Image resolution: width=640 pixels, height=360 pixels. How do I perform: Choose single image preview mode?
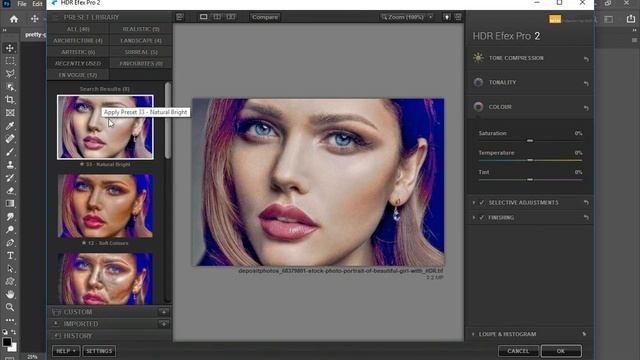[x=203, y=17]
